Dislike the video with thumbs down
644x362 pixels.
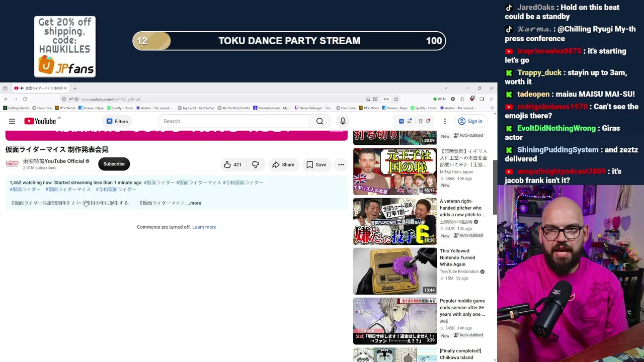coord(256,164)
